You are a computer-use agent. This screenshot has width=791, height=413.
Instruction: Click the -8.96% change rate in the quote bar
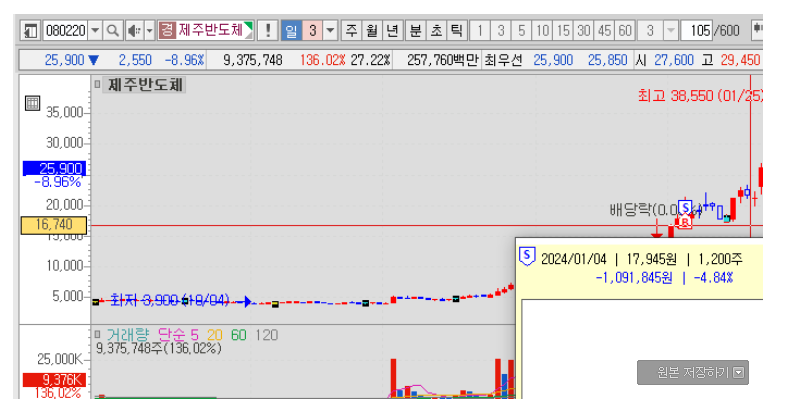184,60
